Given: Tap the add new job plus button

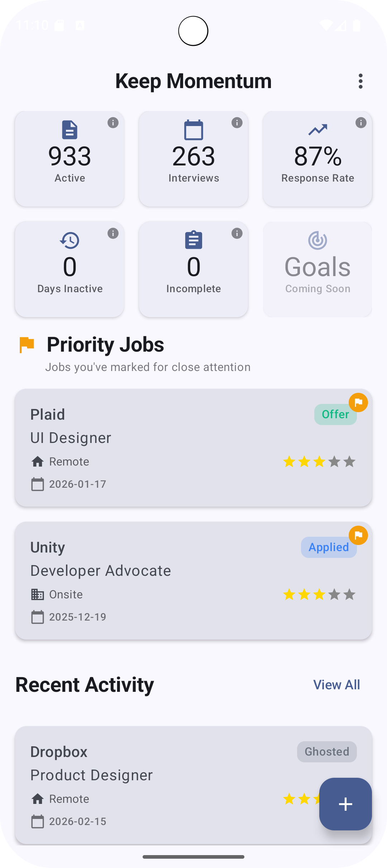Looking at the screenshot, I should [345, 804].
